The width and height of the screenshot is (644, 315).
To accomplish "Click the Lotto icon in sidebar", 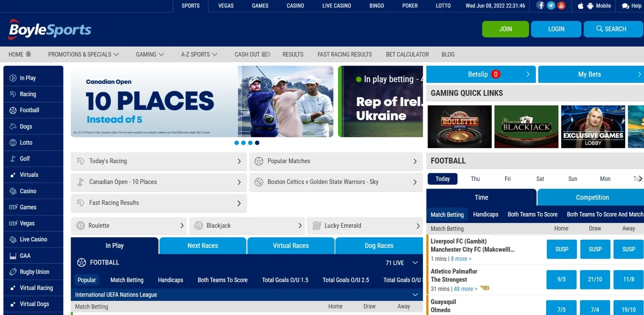I will [x=13, y=143].
